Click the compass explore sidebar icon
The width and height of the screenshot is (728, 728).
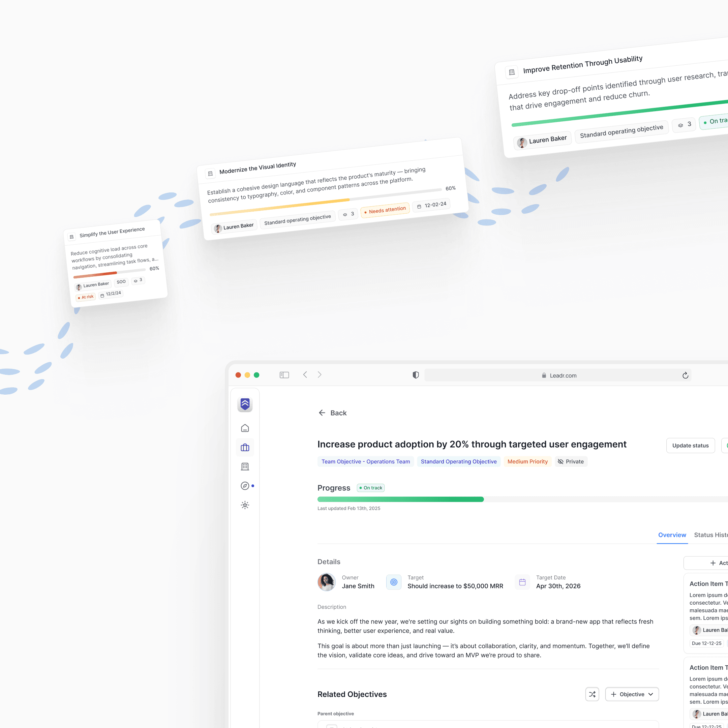click(x=245, y=486)
